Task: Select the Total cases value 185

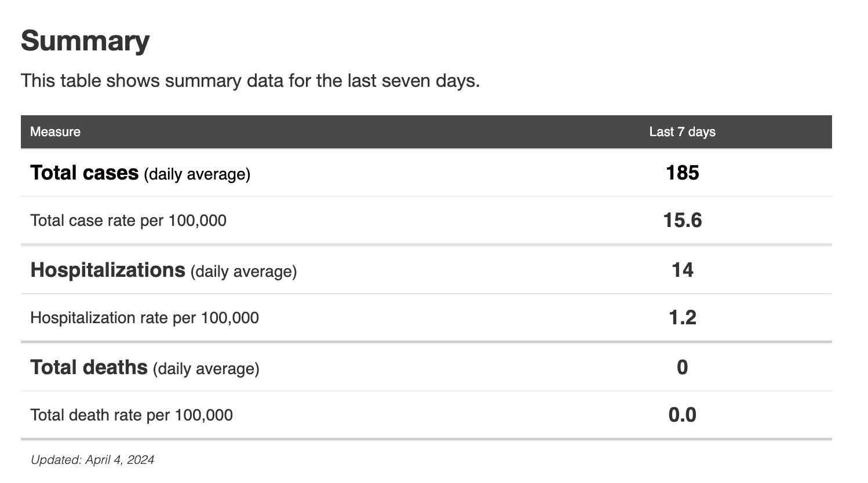Action: coord(682,173)
